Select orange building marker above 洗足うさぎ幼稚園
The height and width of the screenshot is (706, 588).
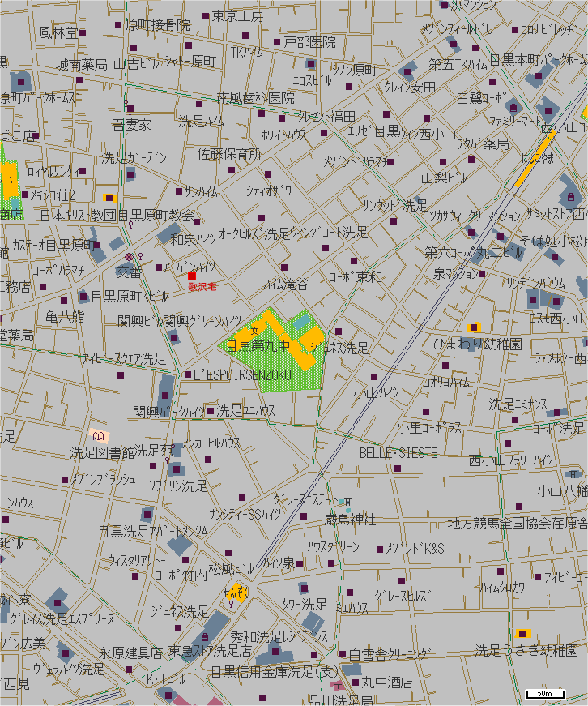coord(522,634)
